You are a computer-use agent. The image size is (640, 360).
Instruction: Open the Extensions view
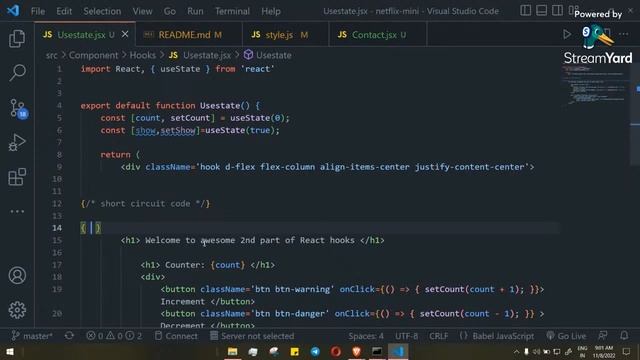pos(17,177)
